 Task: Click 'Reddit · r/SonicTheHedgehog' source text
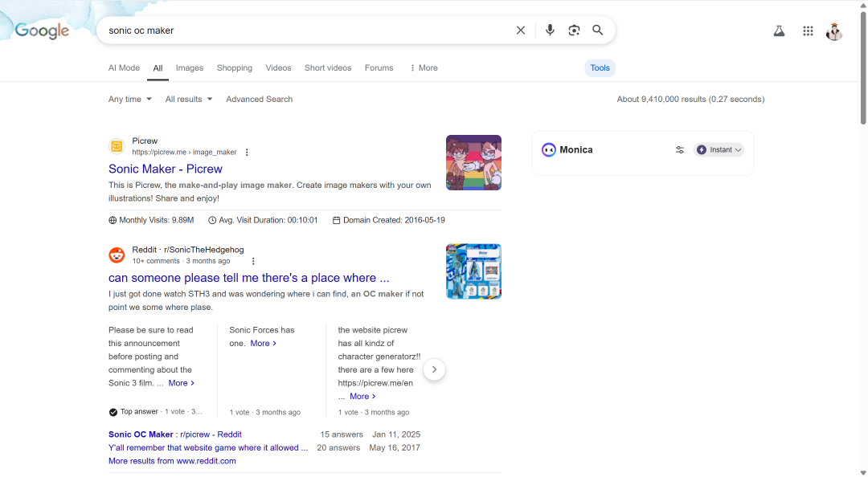click(x=187, y=250)
